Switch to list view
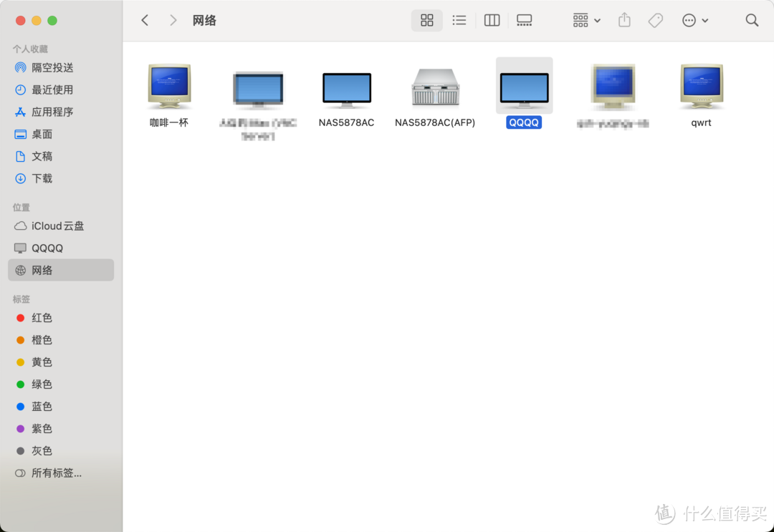This screenshot has width=774, height=532. (x=459, y=20)
